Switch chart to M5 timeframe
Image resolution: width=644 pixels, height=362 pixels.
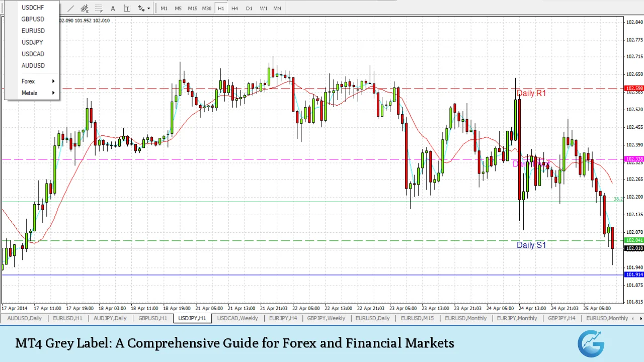tap(178, 8)
